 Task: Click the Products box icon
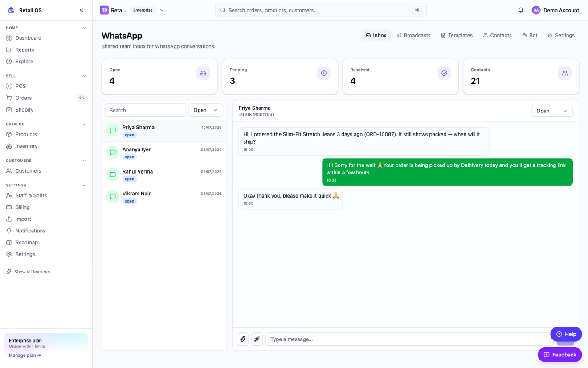[9, 134]
